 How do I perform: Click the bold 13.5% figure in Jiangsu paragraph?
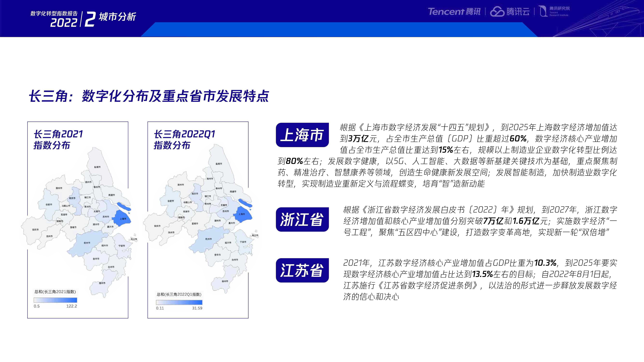coord(482,274)
